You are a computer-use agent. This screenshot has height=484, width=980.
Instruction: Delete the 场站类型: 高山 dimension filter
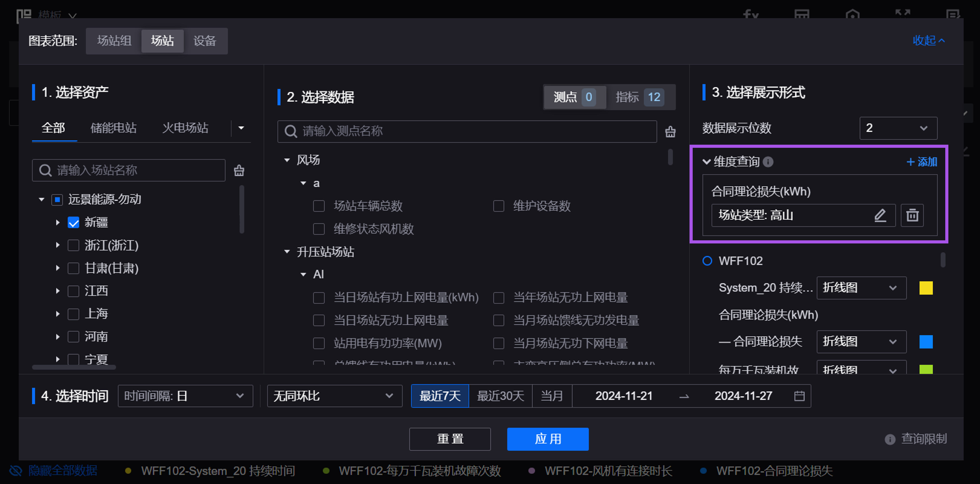(x=912, y=215)
